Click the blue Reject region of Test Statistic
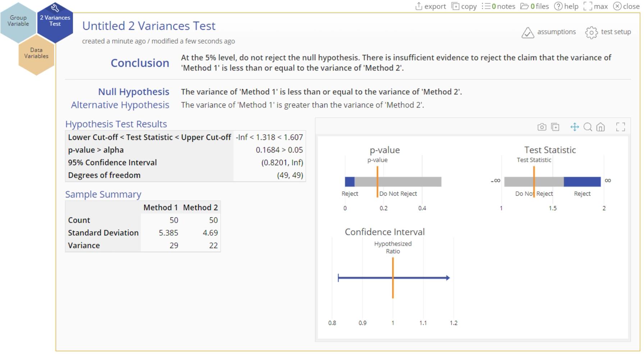644x354 pixels. point(582,182)
